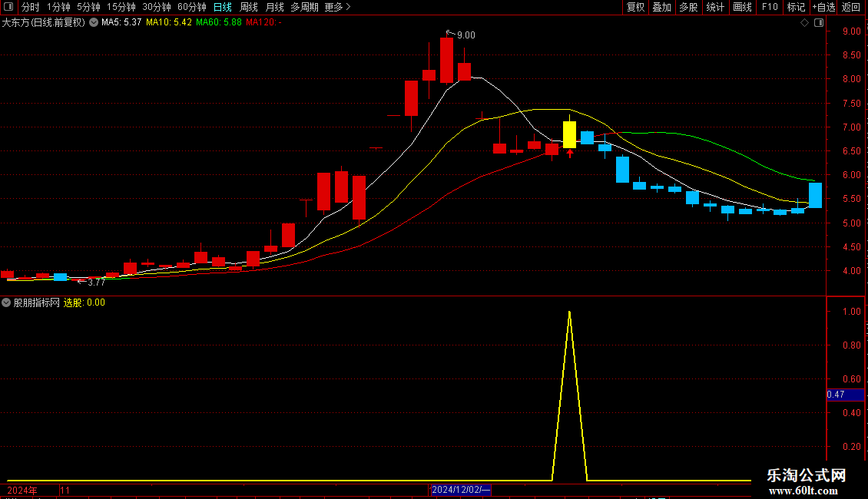Image resolution: width=868 pixels, height=499 pixels.
Task: Click the 9.00 high price label
Action: click(465, 35)
